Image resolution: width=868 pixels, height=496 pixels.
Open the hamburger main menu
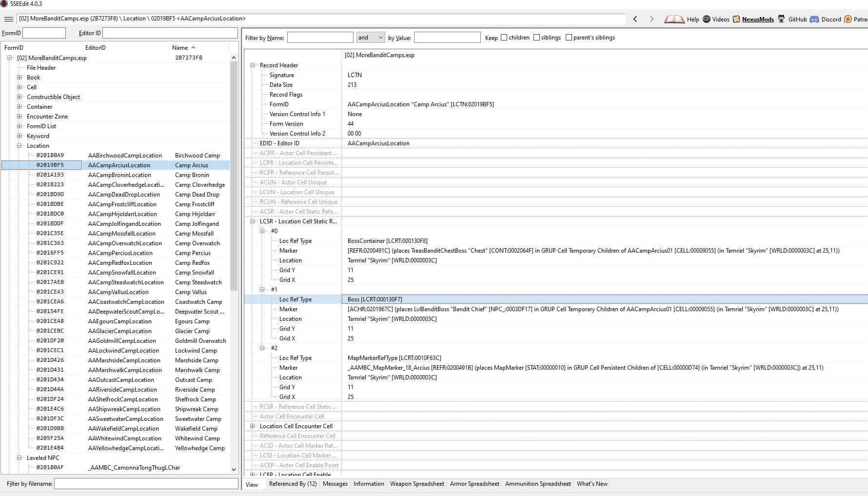coord(8,19)
